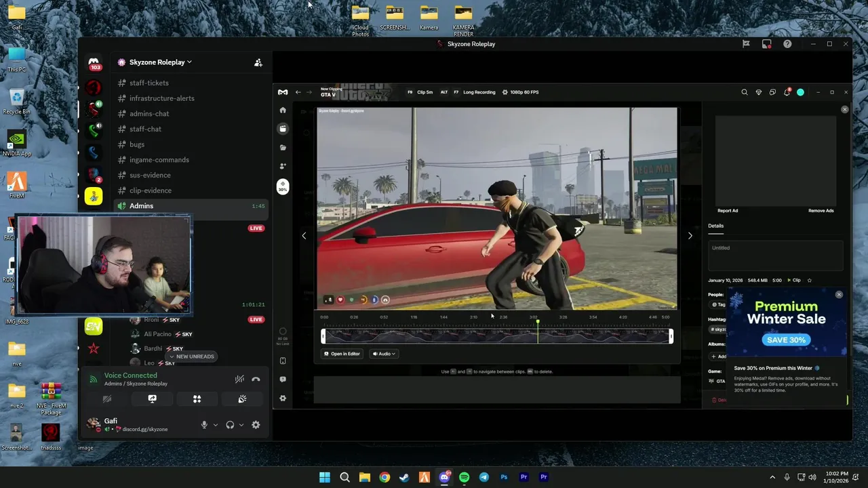The height and width of the screenshot is (488, 868).
Task: Open Medal home page icon
Action: click(x=283, y=110)
